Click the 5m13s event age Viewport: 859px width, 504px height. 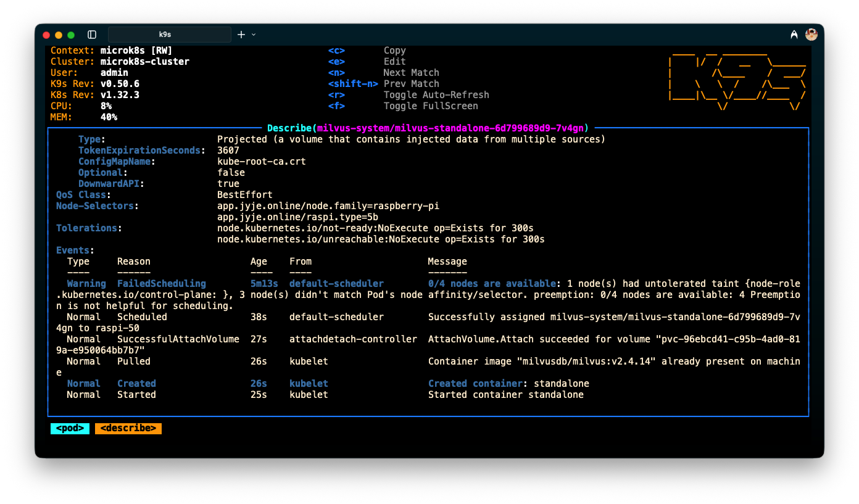click(x=264, y=284)
